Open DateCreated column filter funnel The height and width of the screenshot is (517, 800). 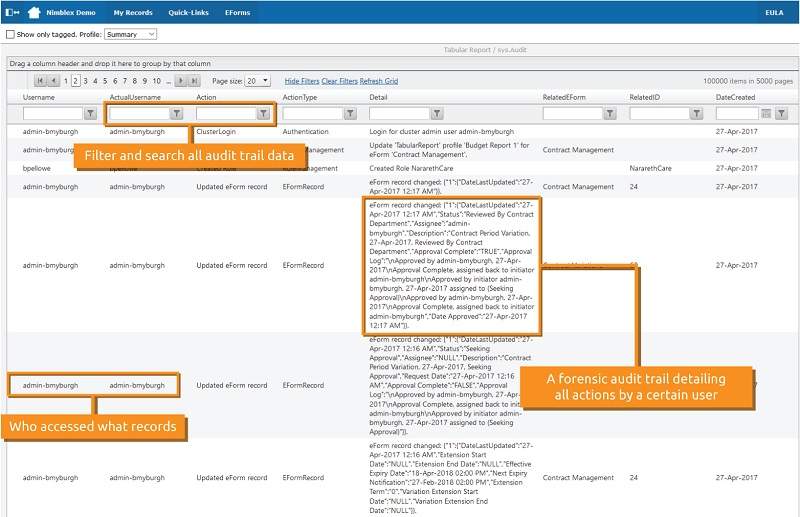781,113
